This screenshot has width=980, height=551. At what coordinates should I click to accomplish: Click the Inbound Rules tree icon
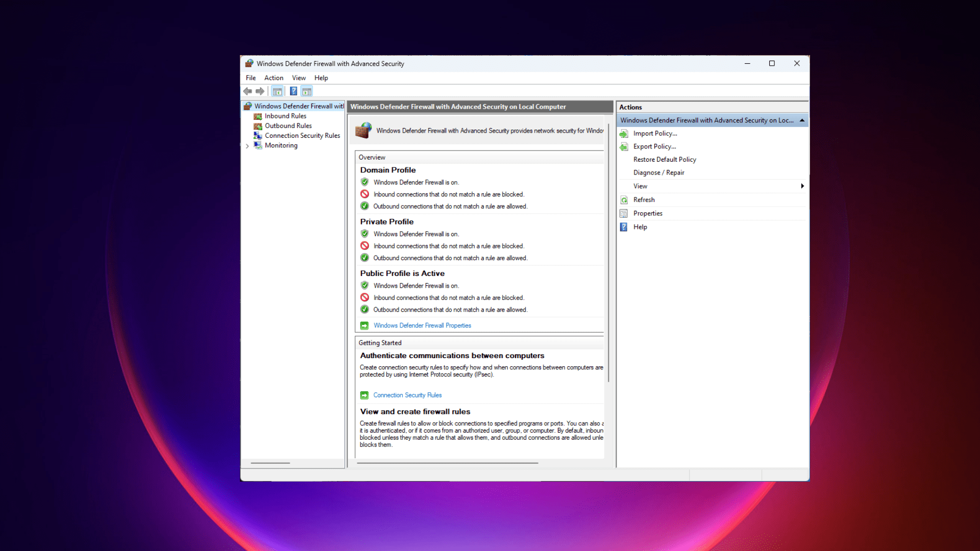[x=258, y=116]
